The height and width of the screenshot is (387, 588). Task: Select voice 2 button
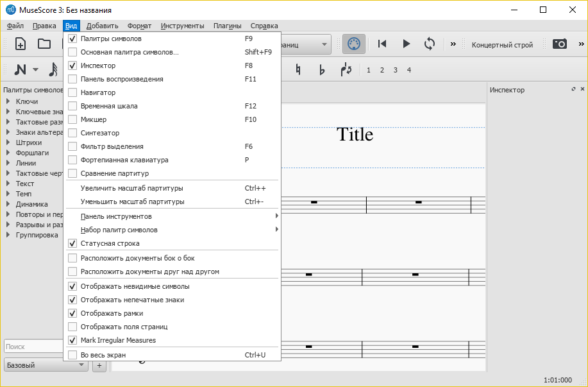coord(382,69)
